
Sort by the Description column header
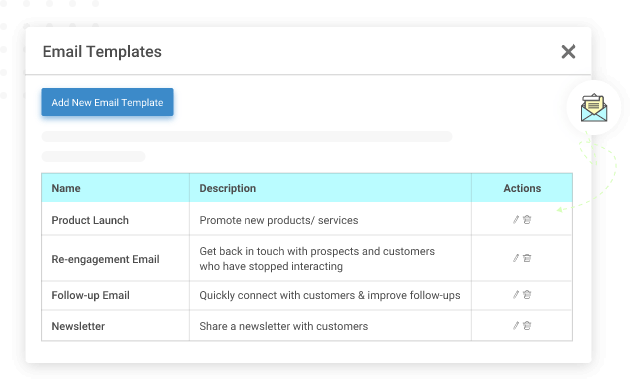tap(228, 188)
